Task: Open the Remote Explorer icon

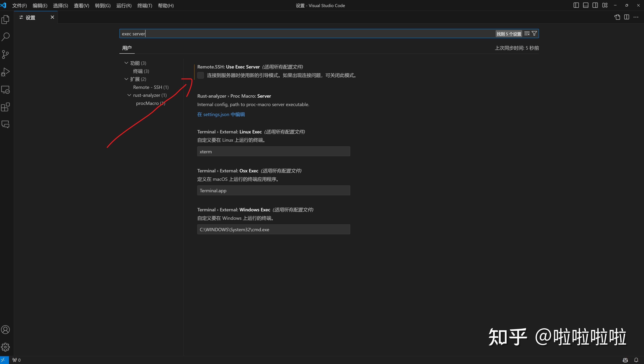Action: 6,89
